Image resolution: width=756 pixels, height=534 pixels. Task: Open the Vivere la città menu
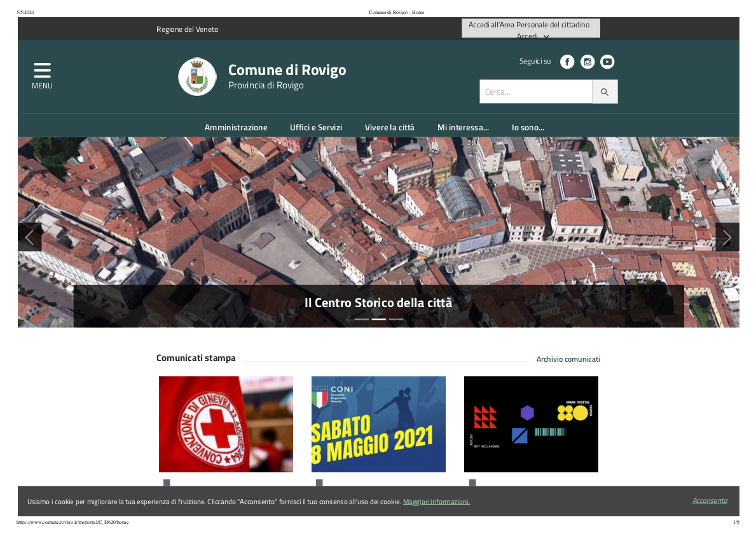[390, 127]
